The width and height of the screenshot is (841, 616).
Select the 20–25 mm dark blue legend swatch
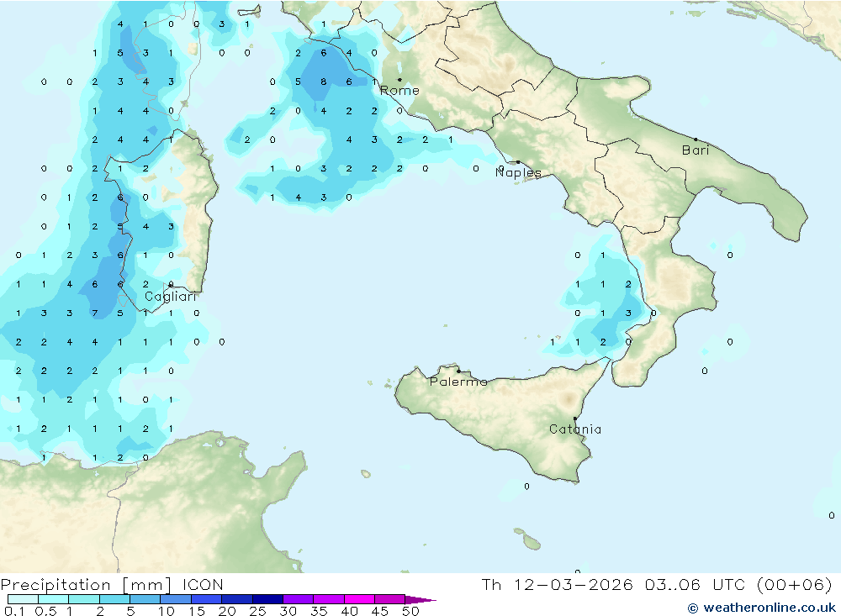(x=237, y=599)
